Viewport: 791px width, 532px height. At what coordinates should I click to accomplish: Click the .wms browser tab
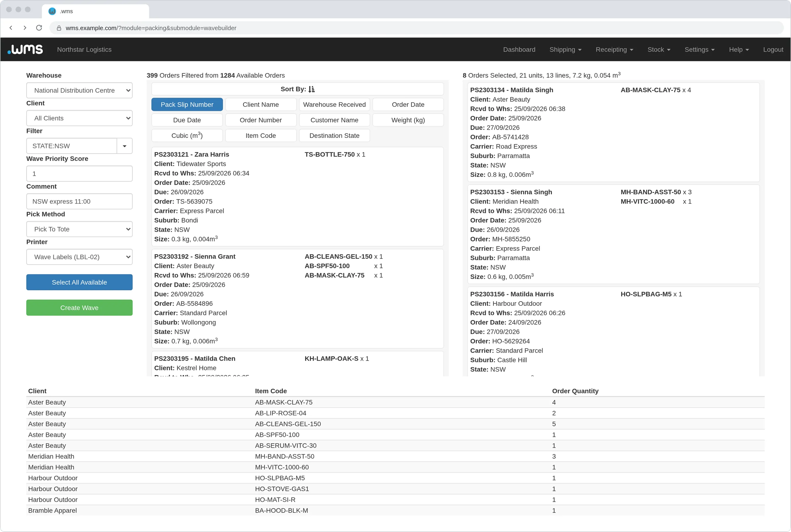(95, 11)
